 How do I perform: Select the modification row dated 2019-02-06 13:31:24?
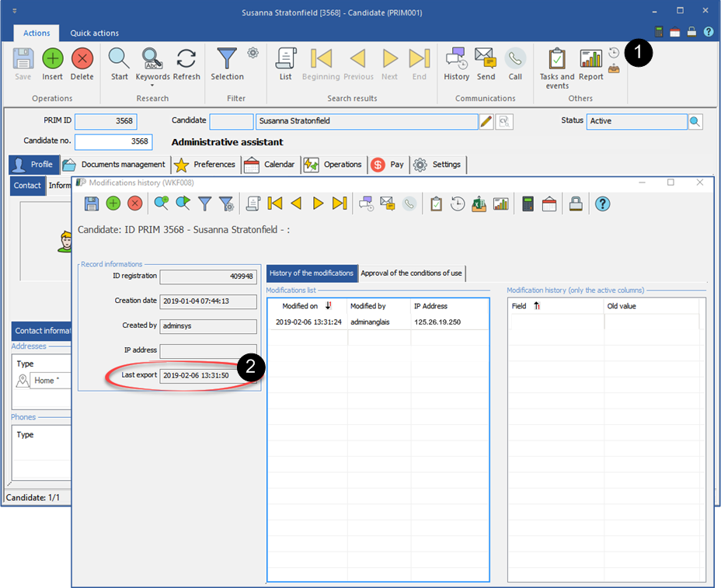coord(378,322)
